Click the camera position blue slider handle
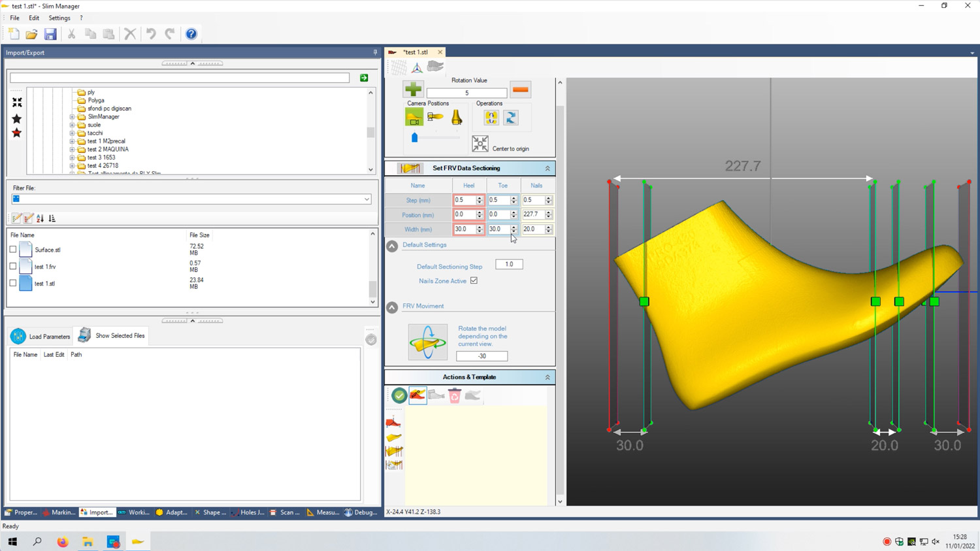The height and width of the screenshot is (551, 980). (414, 138)
